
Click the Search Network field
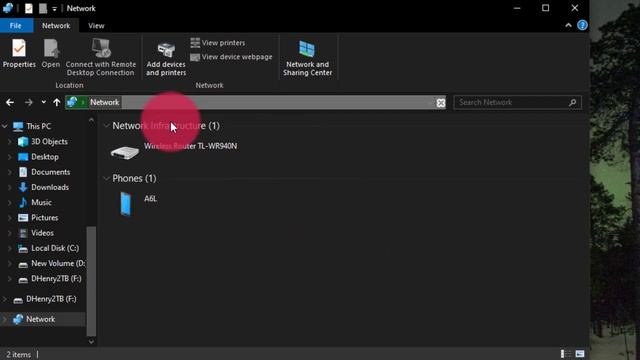(x=517, y=102)
